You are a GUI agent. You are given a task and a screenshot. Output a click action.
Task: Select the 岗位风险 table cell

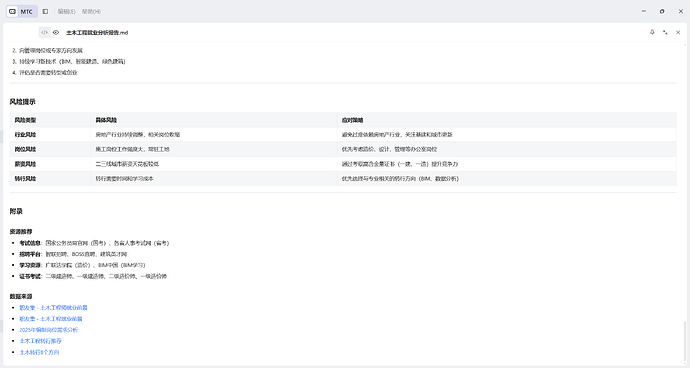[50, 149]
